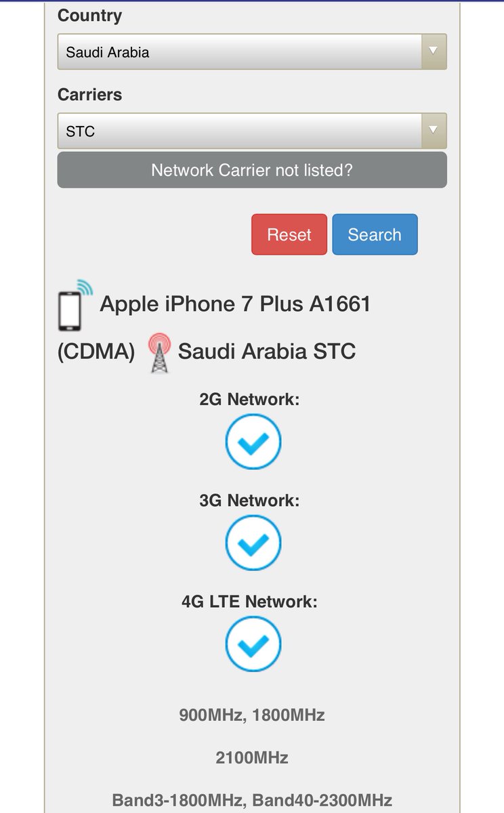Viewport: 504px width, 813px height.
Task: Click the 2100MHz frequency text
Action: (x=252, y=757)
